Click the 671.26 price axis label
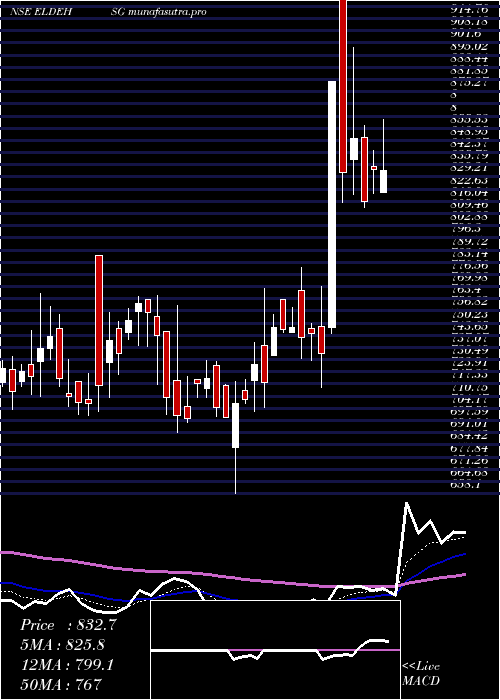This screenshot has width=500, height=700. pos(467,461)
